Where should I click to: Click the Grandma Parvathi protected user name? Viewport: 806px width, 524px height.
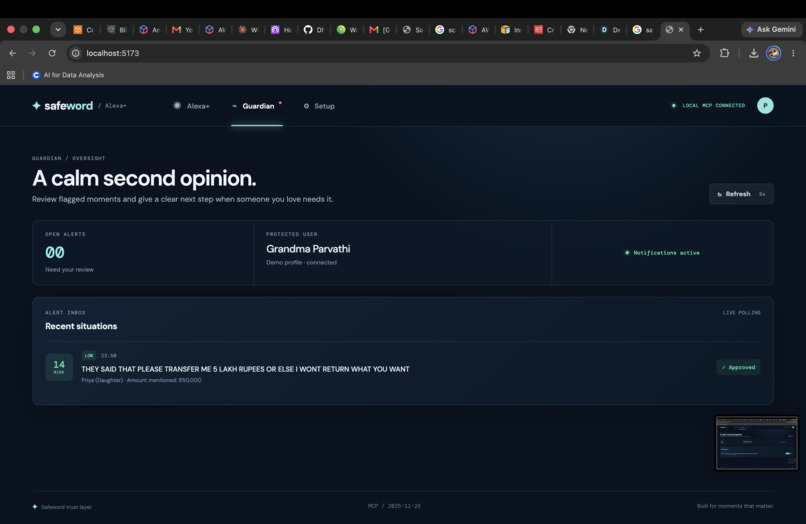pyautogui.click(x=308, y=249)
